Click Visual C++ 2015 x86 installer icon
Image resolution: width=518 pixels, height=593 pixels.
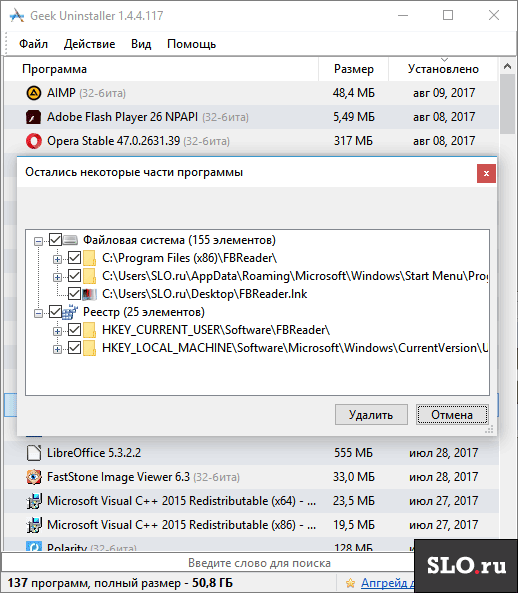(x=34, y=525)
